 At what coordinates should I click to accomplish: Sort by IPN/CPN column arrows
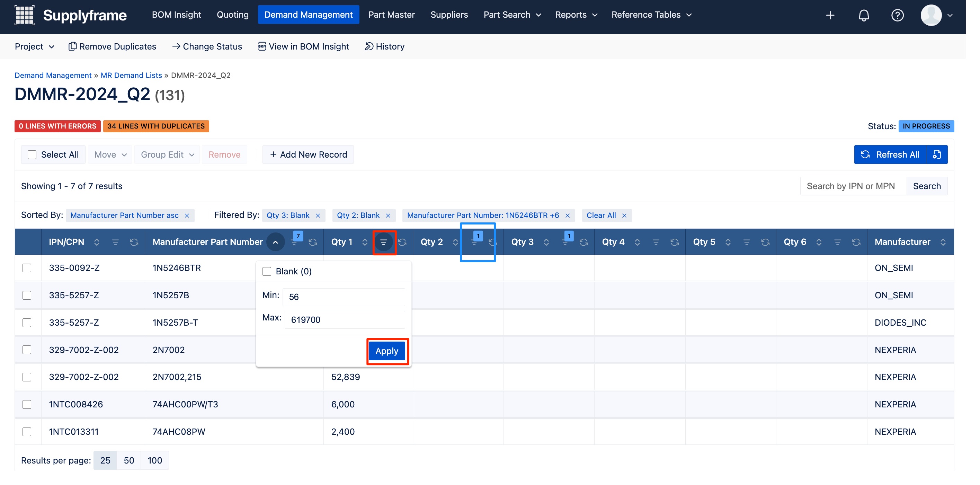tap(97, 242)
